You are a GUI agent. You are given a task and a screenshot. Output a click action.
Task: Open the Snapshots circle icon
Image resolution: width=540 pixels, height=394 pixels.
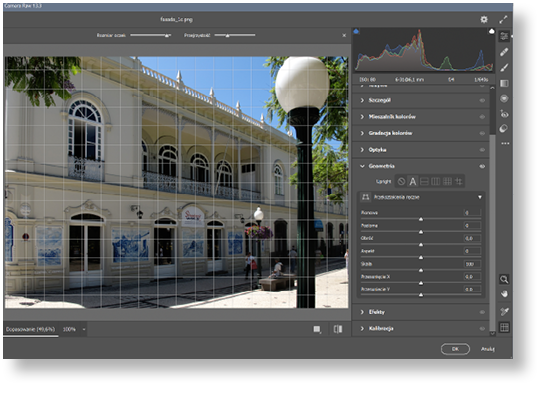pos(504,128)
